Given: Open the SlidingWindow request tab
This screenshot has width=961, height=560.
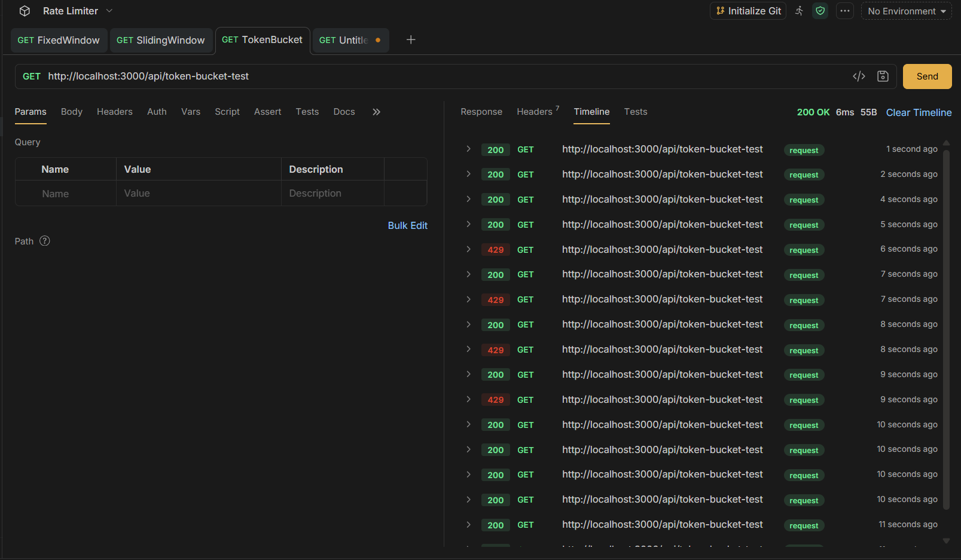Looking at the screenshot, I should 161,40.
